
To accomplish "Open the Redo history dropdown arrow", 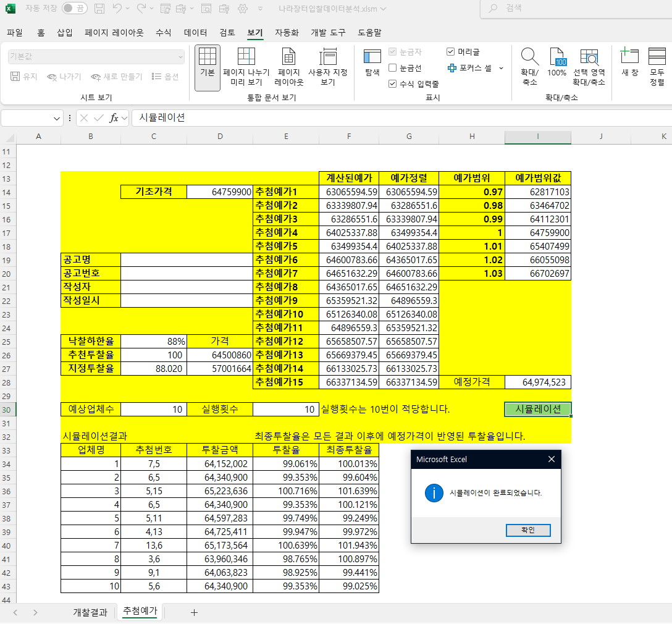I will (x=152, y=8).
